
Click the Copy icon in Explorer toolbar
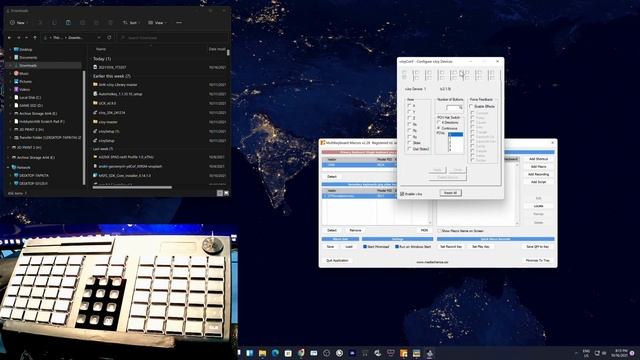click(x=54, y=23)
